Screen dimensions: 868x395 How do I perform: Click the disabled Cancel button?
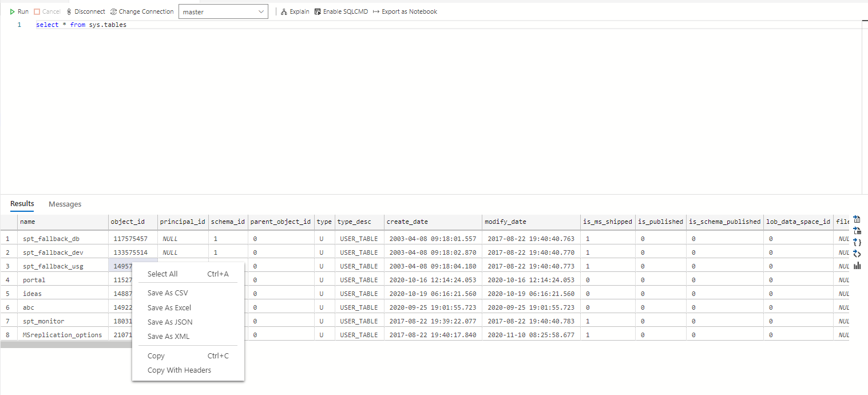(47, 11)
